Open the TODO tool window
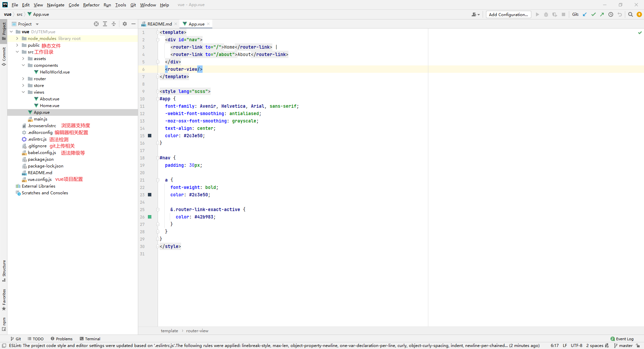The image size is (644, 349). 36,339
